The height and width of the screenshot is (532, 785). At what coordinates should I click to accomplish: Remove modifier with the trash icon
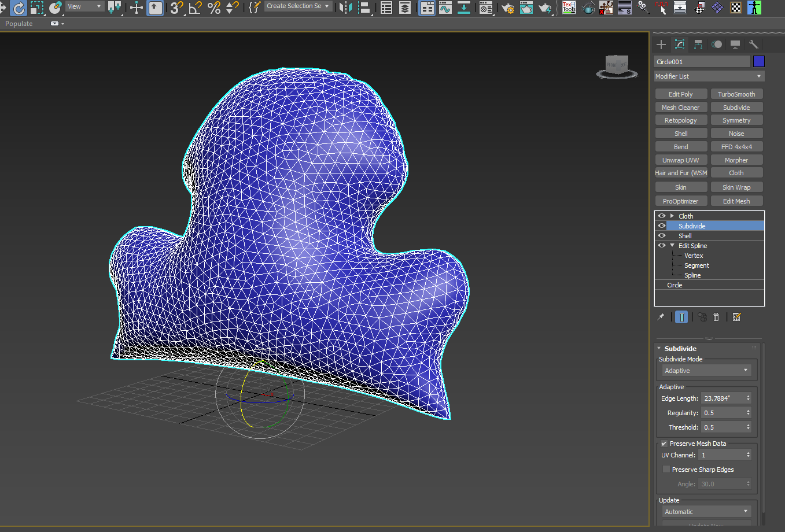[x=716, y=317]
